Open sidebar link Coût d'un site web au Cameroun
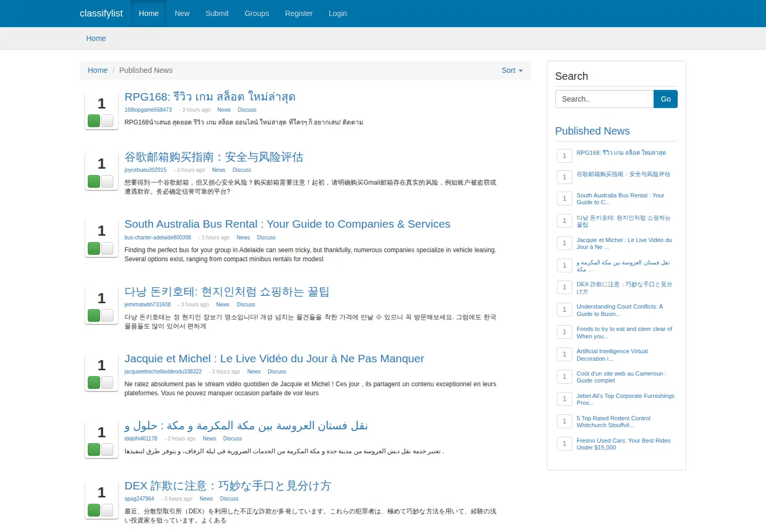Screen dimensions: 766x532 coord(621,377)
